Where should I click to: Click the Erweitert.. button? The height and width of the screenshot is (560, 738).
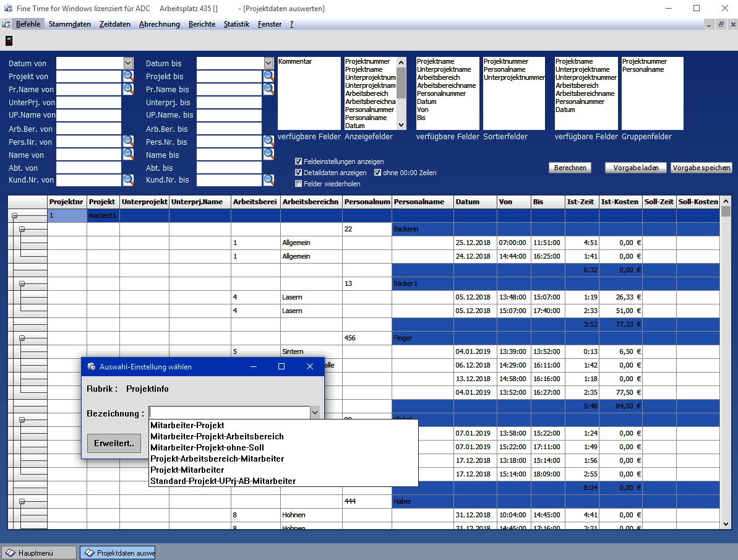point(114,443)
